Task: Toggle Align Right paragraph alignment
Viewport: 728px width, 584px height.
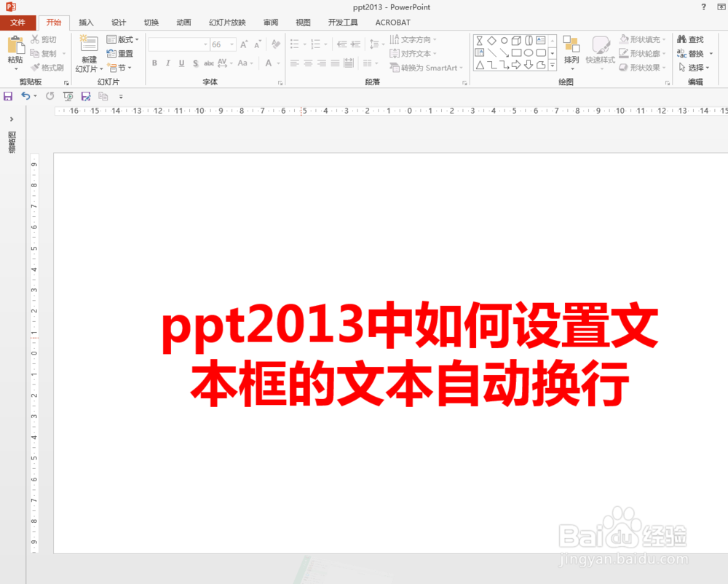Action: [x=322, y=63]
